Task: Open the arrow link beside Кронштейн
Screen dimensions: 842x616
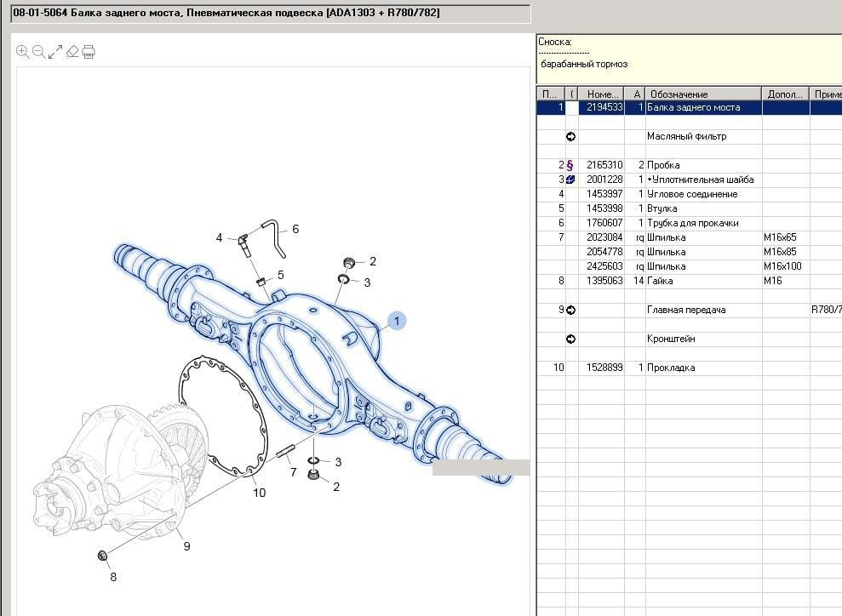Action: (570, 339)
